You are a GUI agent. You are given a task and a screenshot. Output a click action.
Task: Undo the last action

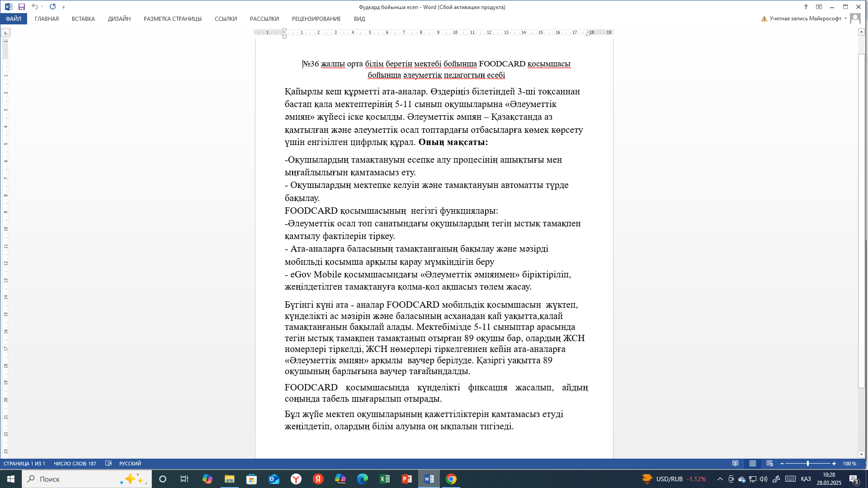click(x=34, y=7)
